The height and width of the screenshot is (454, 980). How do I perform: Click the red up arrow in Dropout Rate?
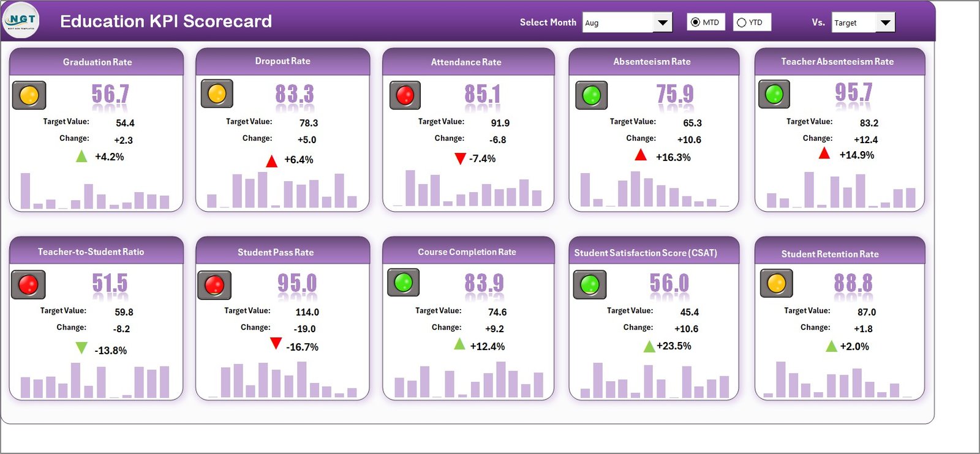[x=271, y=161]
